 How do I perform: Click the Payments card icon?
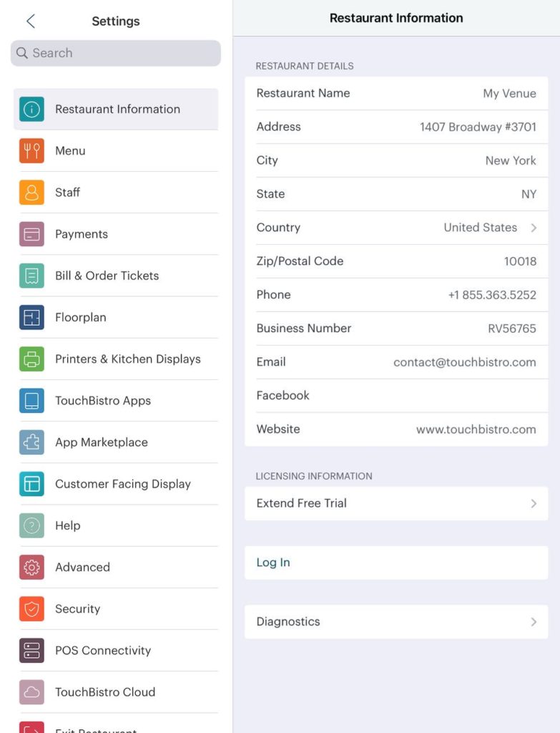(x=31, y=234)
